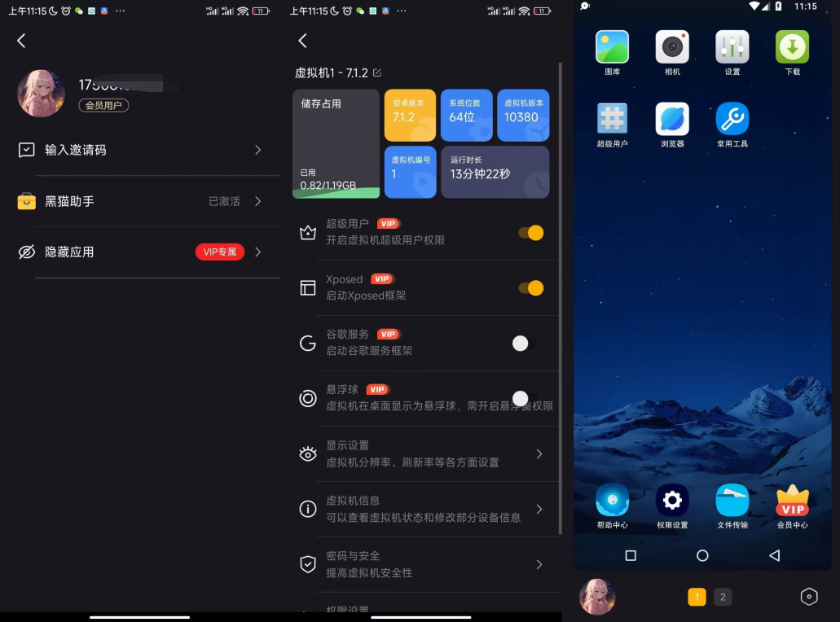This screenshot has width=840, height=622.
Task: Tap the 会员用户 member badge
Action: pos(103,105)
